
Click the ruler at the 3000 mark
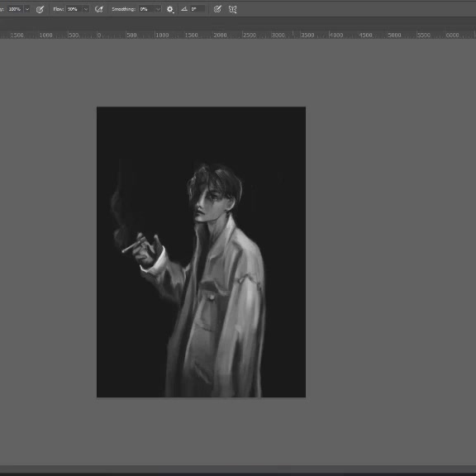tap(278, 36)
